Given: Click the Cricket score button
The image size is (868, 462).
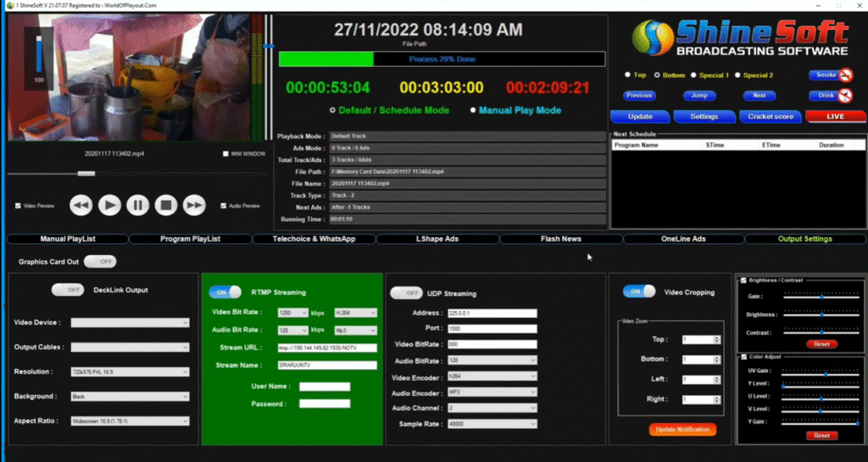Looking at the screenshot, I should click(x=771, y=116).
